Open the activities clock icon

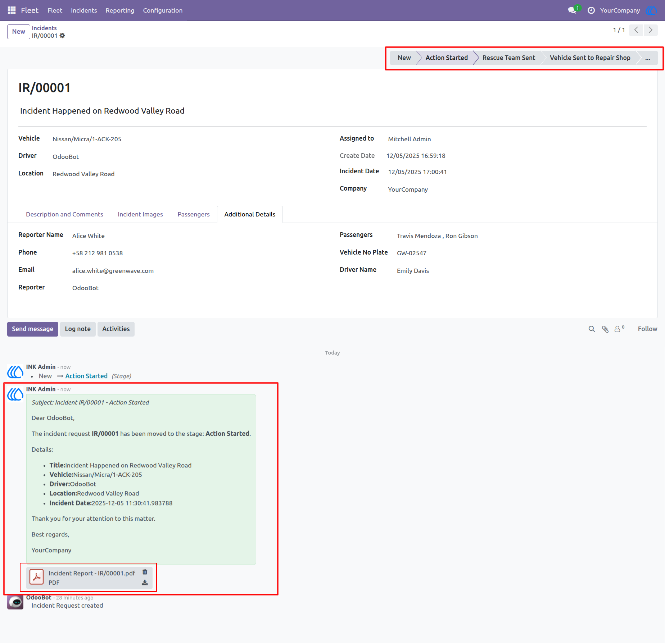(x=591, y=10)
